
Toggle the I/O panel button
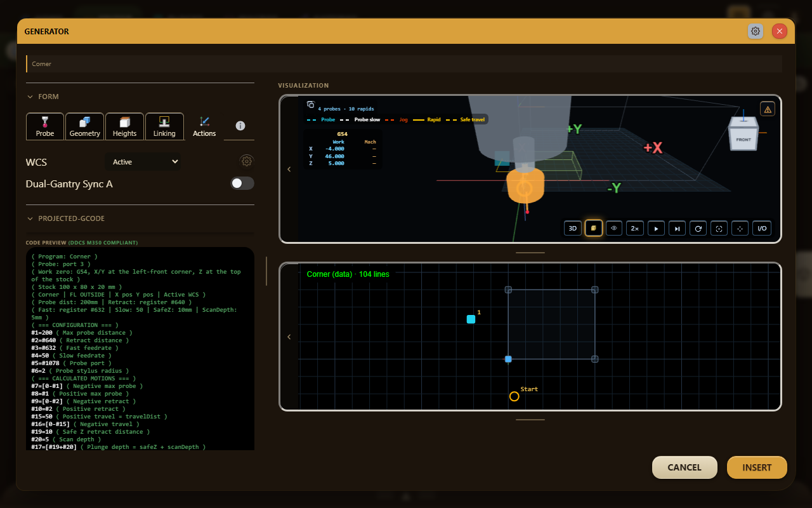[x=762, y=228]
